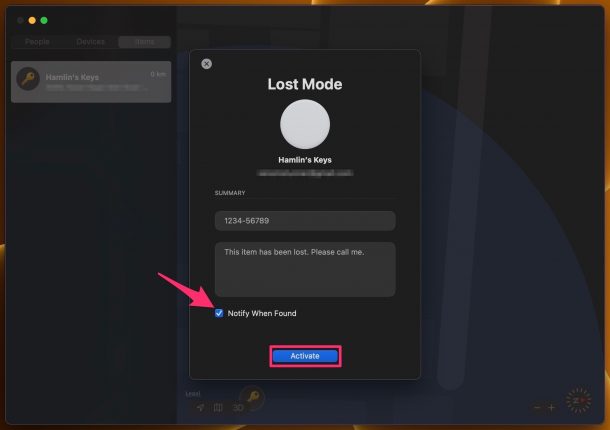Click the location arrow icon on map
The height and width of the screenshot is (430, 610).
[200, 407]
